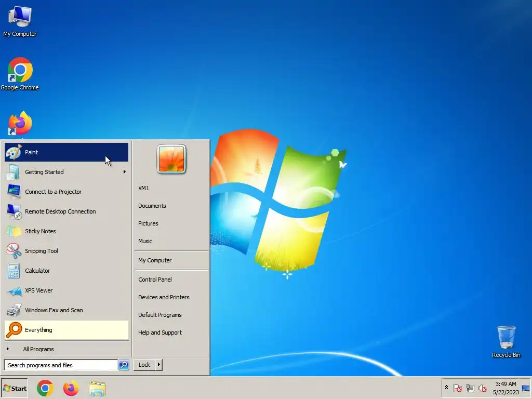This screenshot has width=532, height=399.
Task: Open Pictures from Start menu
Action: pyautogui.click(x=148, y=223)
